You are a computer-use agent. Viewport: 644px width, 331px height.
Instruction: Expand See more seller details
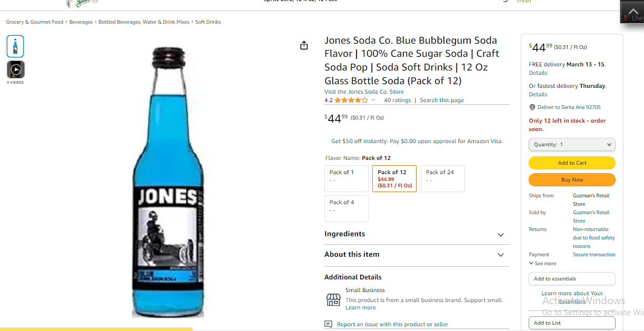543,263
